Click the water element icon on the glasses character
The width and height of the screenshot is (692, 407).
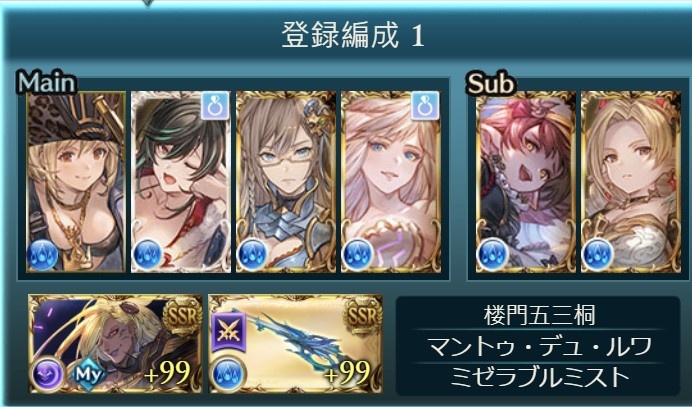(252, 255)
